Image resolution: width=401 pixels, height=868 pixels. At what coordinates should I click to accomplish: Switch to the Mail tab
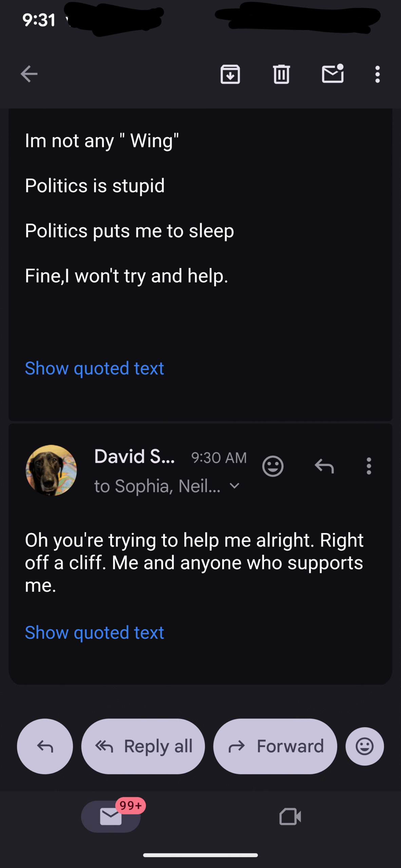point(111,816)
